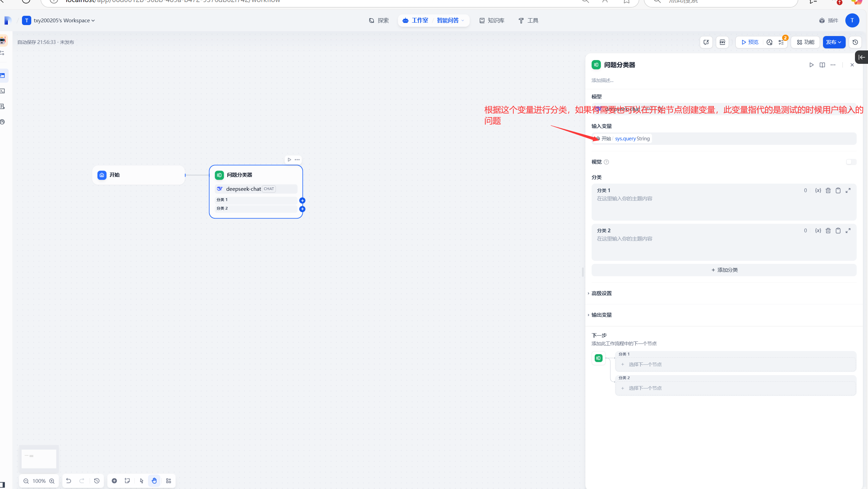
Task: Toggle the 视觉 vision switch
Action: pyautogui.click(x=851, y=162)
